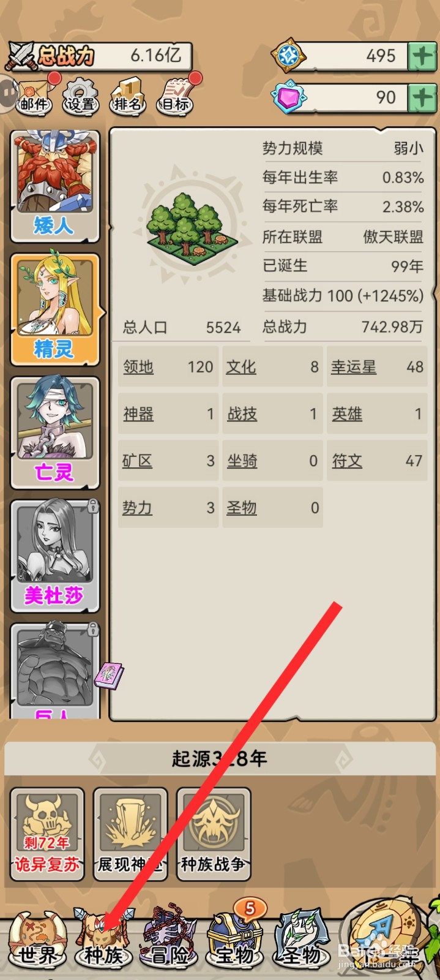Select the 亡灵 undead race portrait
The image size is (440, 980).
tap(55, 433)
